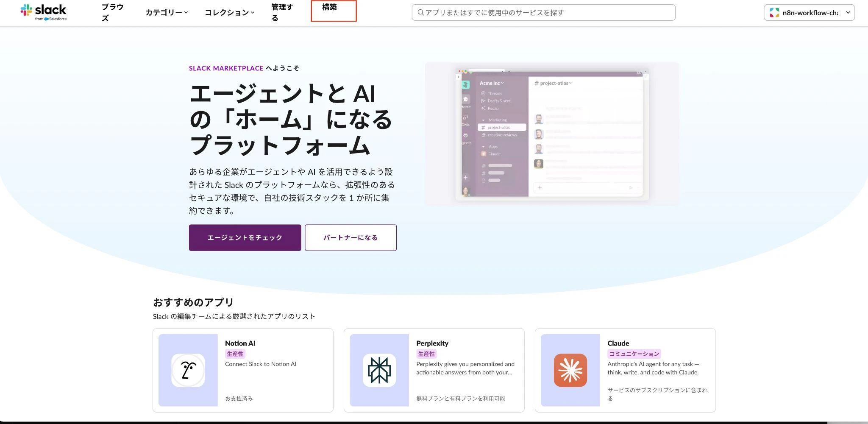Image resolution: width=868 pixels, height=424 pixels.
Task: Click the Slack product preview image
Action: point(552,134)
